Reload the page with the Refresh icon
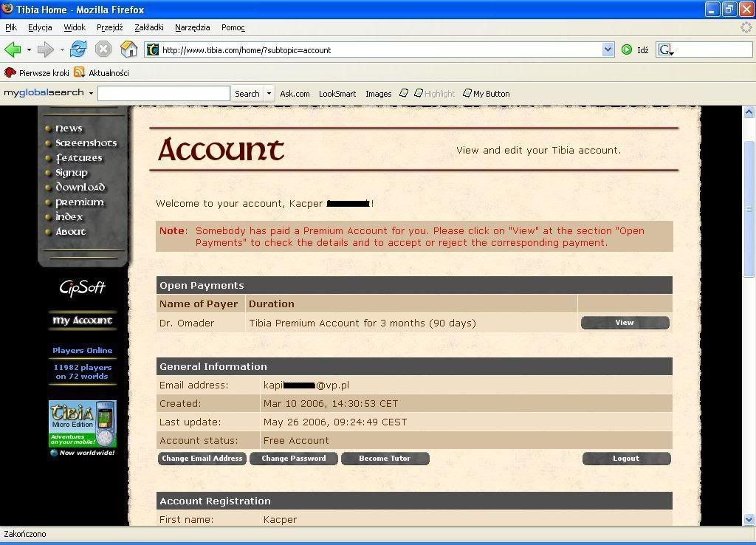The image size is (756, 545). tap(78, 49)
